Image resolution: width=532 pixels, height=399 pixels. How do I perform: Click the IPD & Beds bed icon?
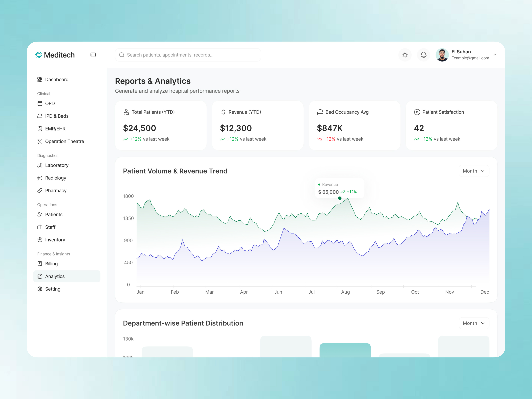(x=40, y=116)
